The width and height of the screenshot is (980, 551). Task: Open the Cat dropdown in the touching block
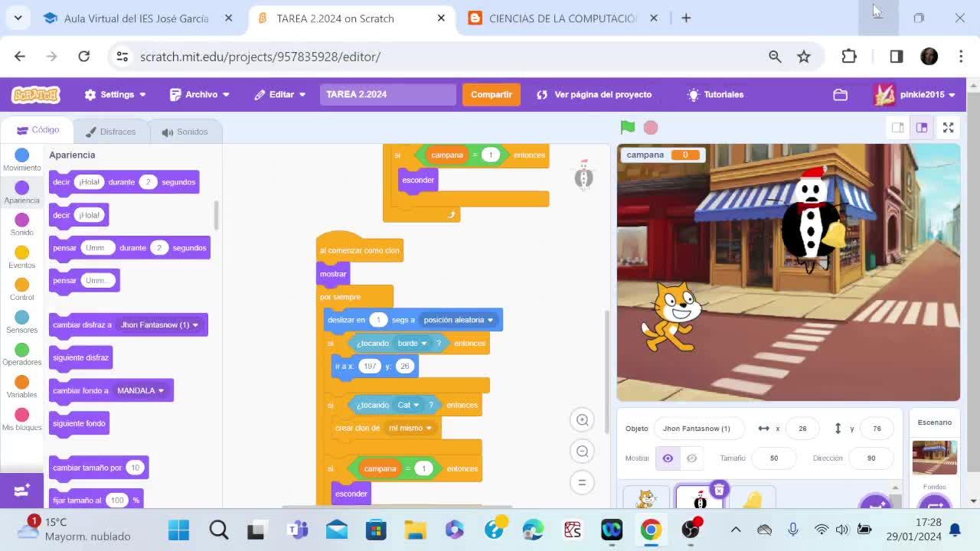408,405
